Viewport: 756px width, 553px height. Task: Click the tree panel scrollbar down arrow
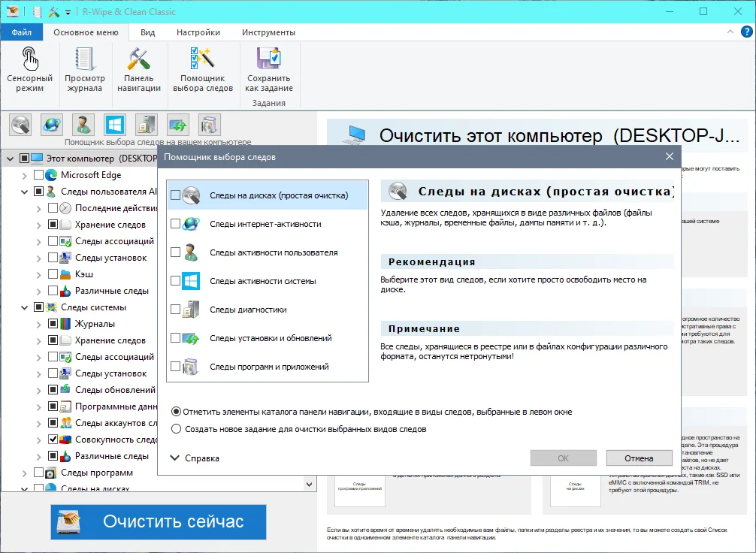coord(310,484)
